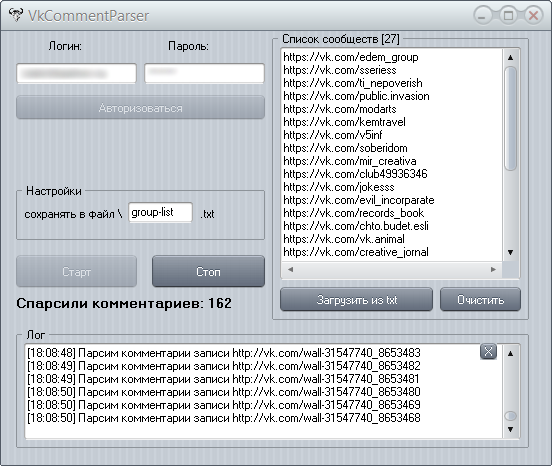Select https://vk.com/ti_nepoverish entry
This screenshot has height=466, width=552.
[x=353, y=83]
